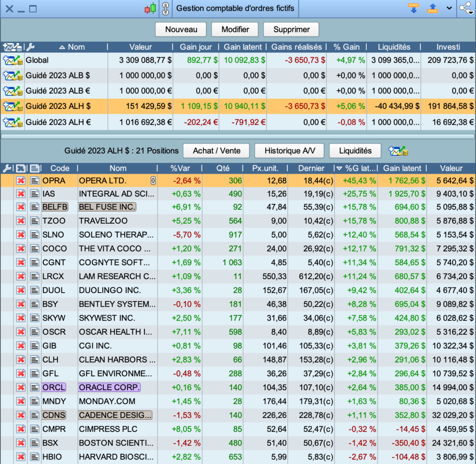Select the Guidé 2023 ALB $ portfolio
Screen dimensions: 476x464
[238, 76]
